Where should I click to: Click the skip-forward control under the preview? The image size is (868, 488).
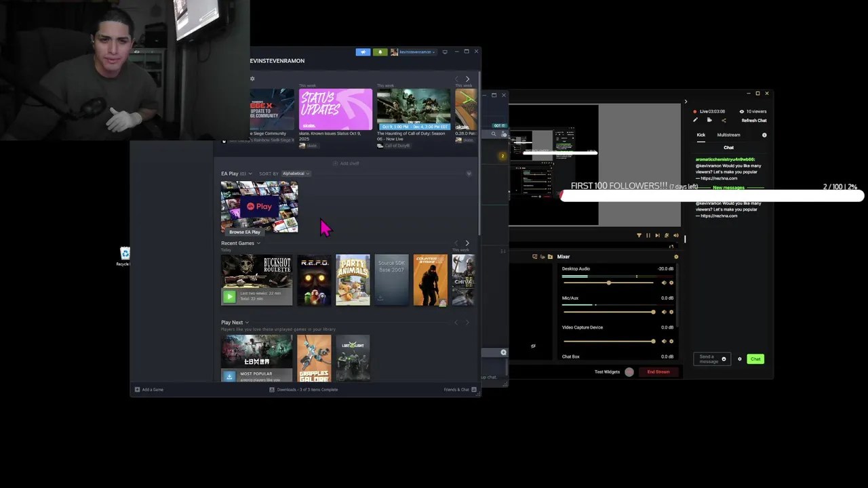coord(657,236)
